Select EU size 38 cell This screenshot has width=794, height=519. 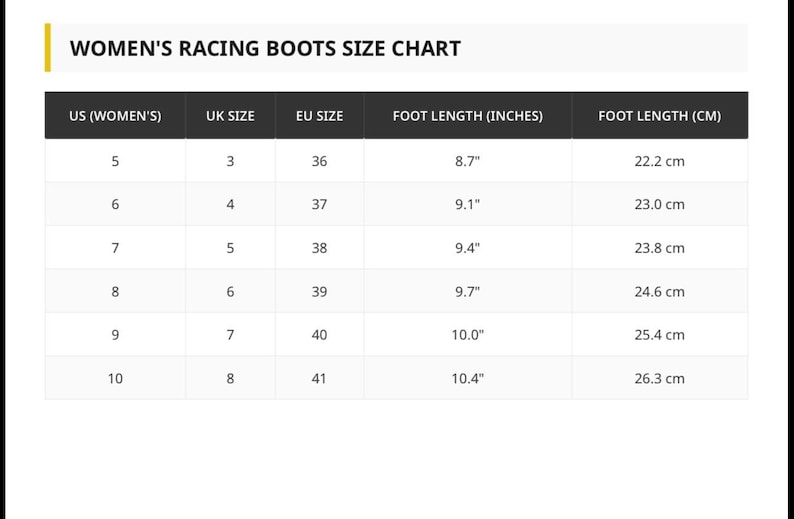click(x=320, y=248)
